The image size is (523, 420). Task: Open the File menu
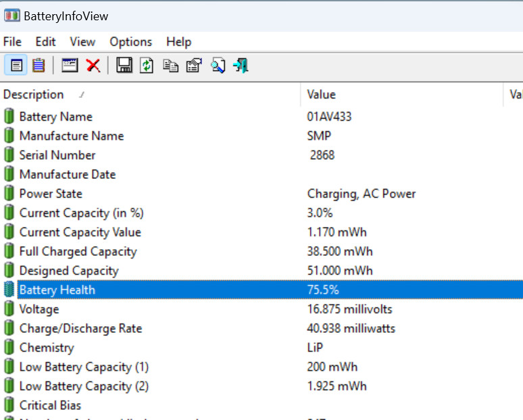click(x=12, y=42)
